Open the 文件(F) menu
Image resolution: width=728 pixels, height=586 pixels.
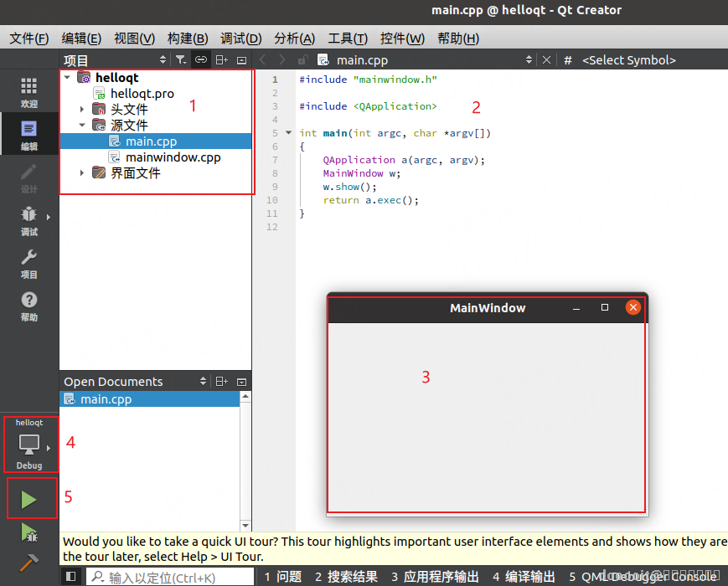[x=28, y=38]
